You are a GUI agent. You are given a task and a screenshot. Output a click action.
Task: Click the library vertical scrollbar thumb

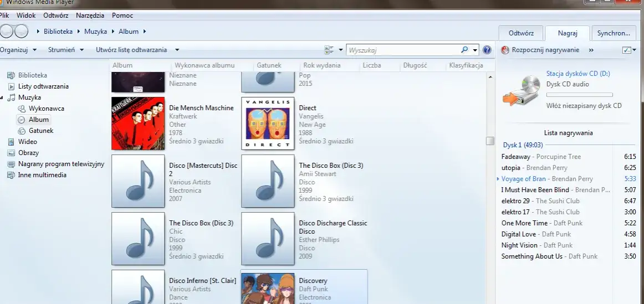coord(490,141)
